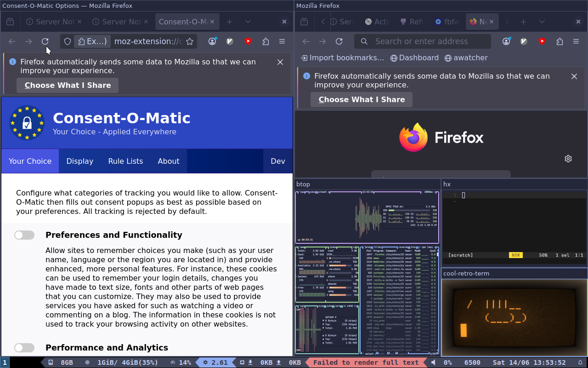The height and width of the screenshot is (368, 588).
Task: Add a new tab in right Firefox window
Action: (524, 22)
